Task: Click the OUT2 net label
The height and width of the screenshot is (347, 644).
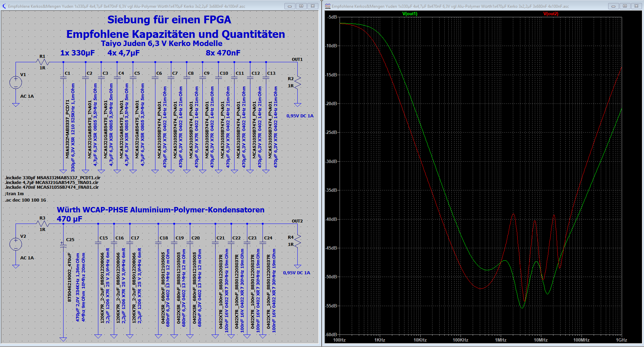Action: coord(297,221)
